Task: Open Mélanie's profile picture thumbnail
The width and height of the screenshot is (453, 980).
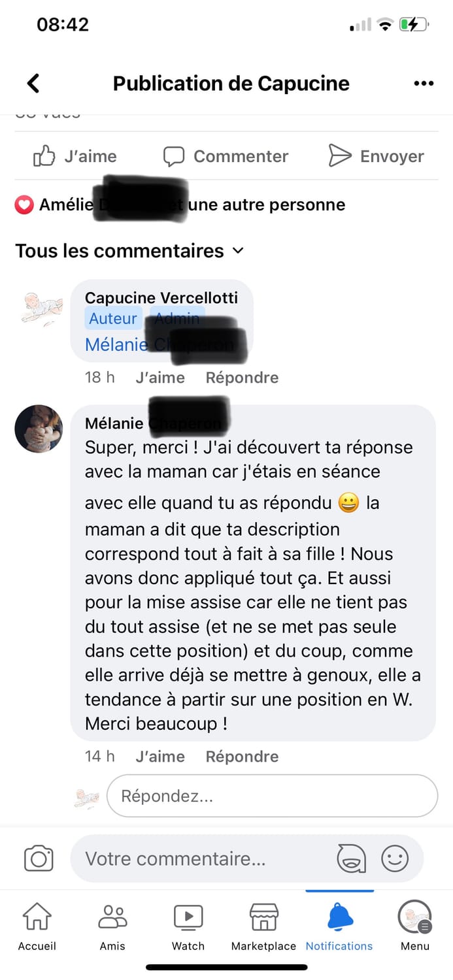Action: tap(39, 429)
